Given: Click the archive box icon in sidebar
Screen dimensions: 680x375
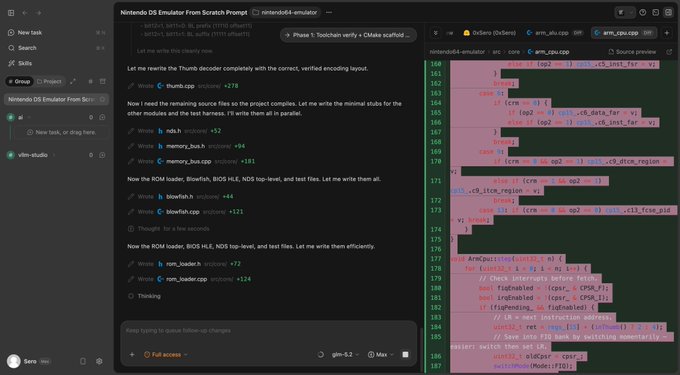Looking at the screenshot, I should pyautogui.click(x=103, y=82).
